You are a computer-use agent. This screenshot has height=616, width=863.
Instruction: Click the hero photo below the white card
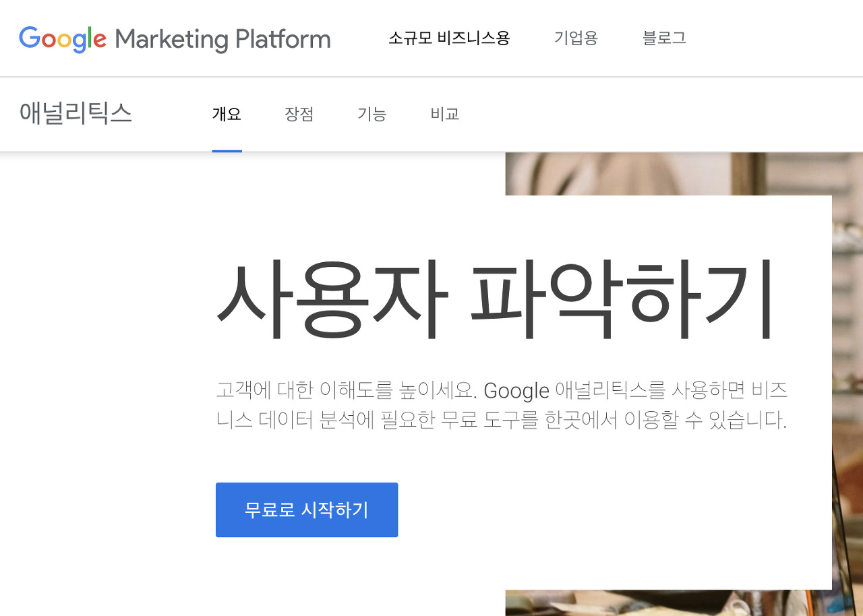click(x=667, y=603)
